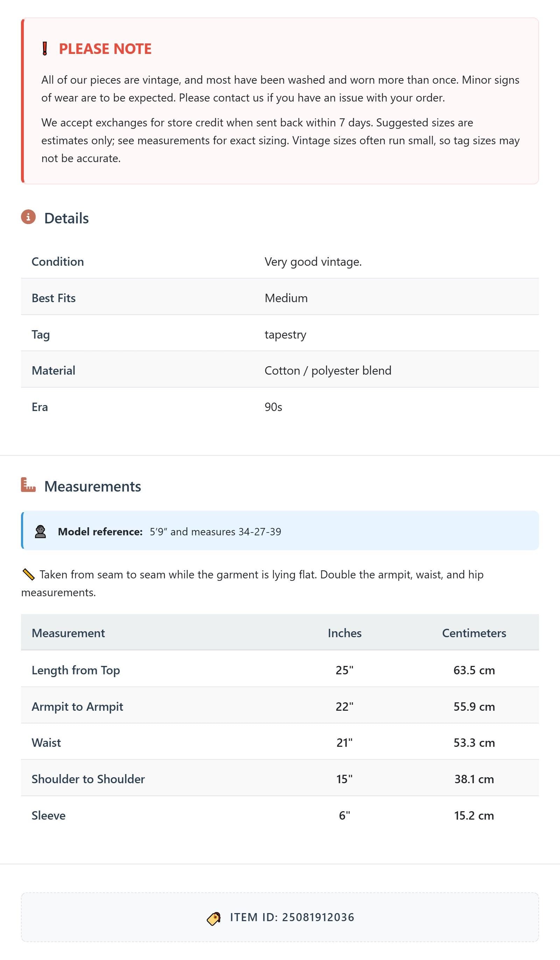This screenshot has height=960, width=560.
Task: Click the Measurement column header
Action: click(x=68, y=633)
